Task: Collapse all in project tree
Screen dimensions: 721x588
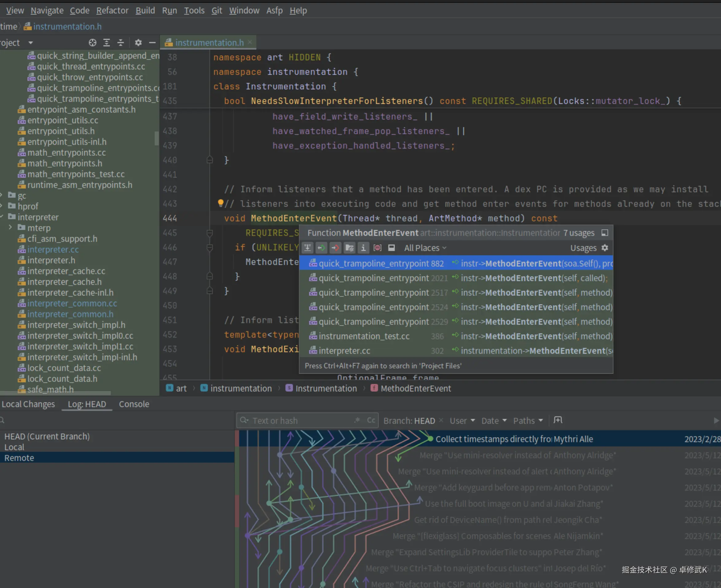Action: tap(120, 43)
